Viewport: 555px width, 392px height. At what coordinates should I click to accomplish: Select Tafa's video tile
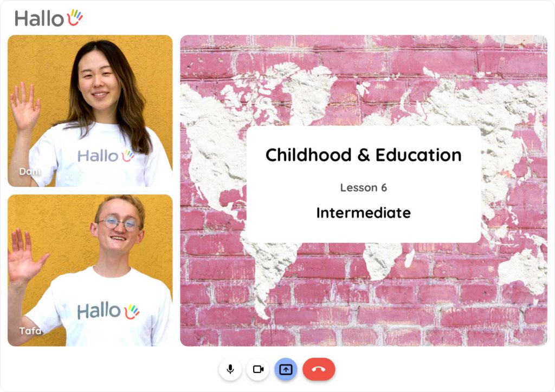90,270
